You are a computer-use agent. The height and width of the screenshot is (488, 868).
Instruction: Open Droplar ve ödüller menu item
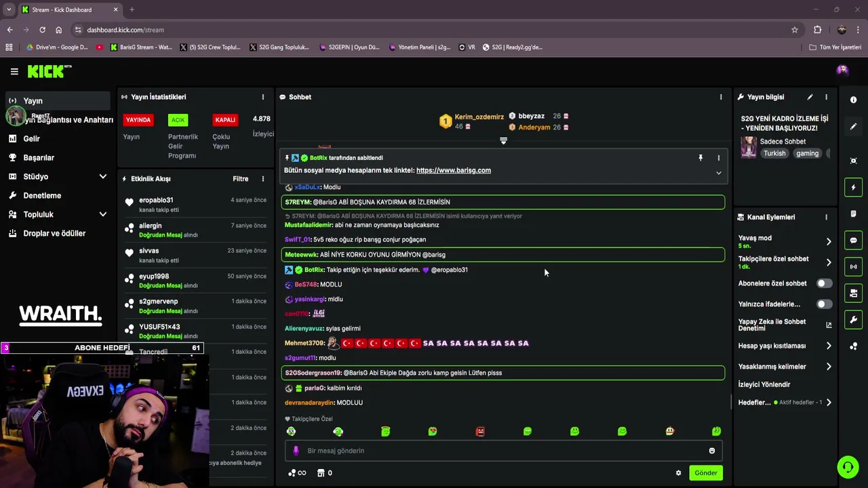click(58, 233)
